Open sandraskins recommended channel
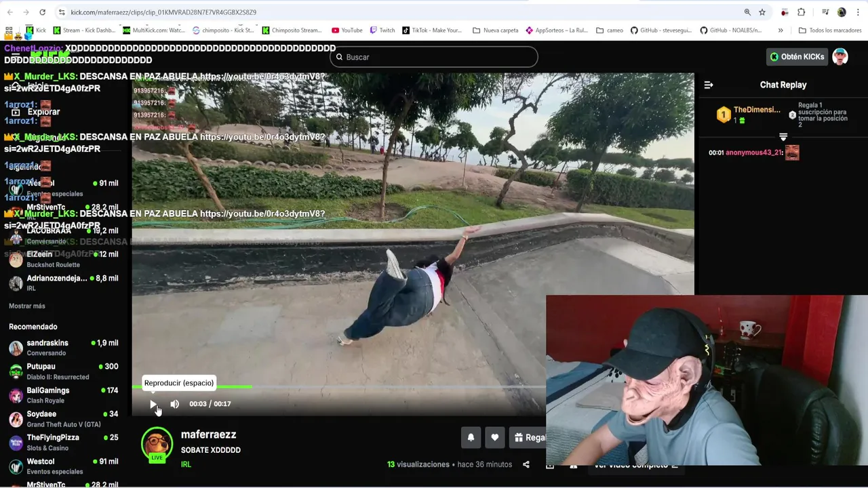The height and width of the screenshot is (488, 868). pos(64,348)
